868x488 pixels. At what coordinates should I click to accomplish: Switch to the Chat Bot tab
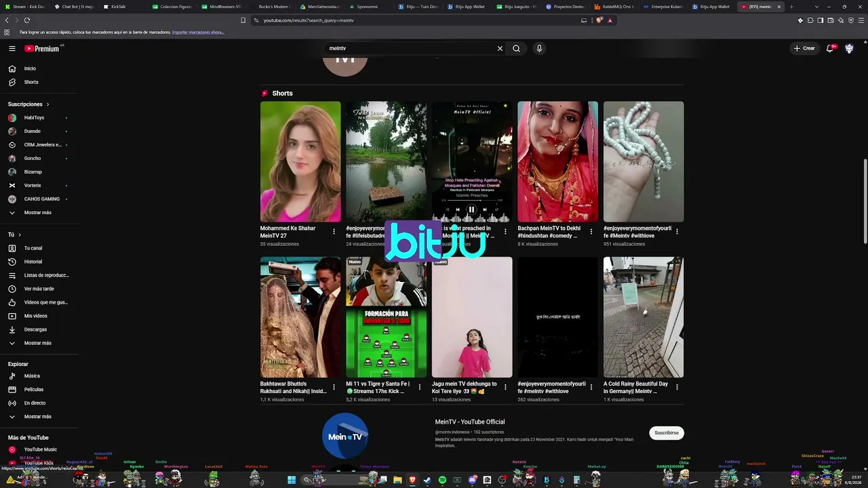[x=75, y=7]
